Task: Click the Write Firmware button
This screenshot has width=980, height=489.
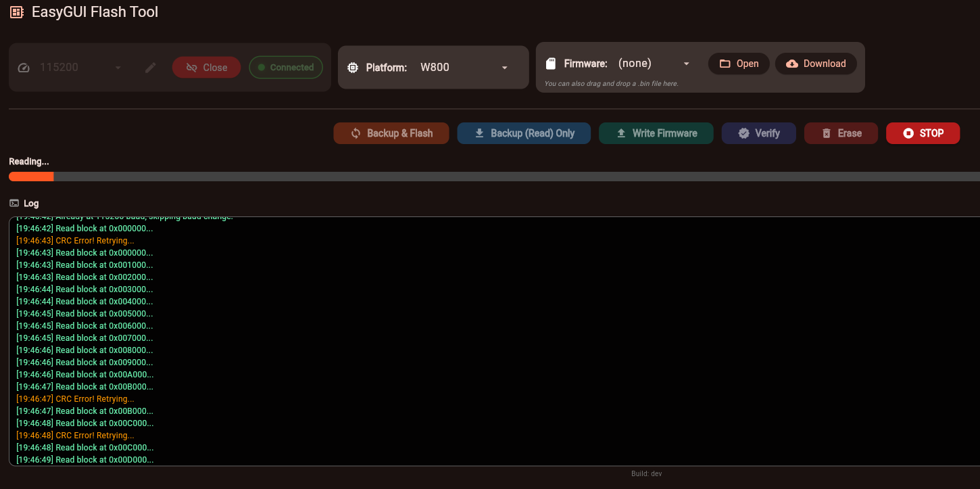Action: (x=656, y=133)
